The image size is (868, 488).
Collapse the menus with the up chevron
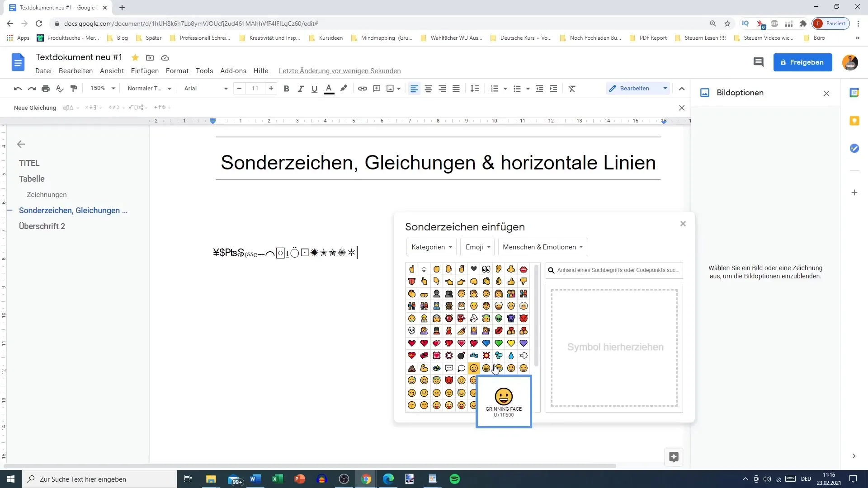(682, 89)
